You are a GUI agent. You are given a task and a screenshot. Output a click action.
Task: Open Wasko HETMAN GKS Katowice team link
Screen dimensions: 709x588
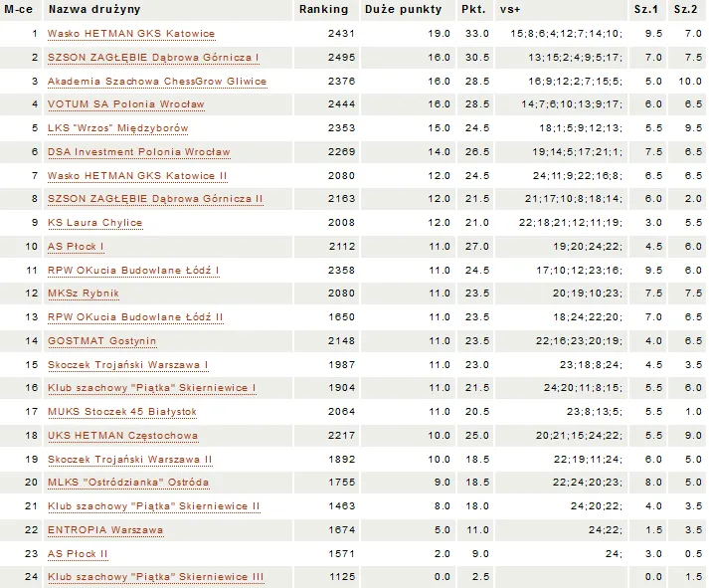click(131, 34)
